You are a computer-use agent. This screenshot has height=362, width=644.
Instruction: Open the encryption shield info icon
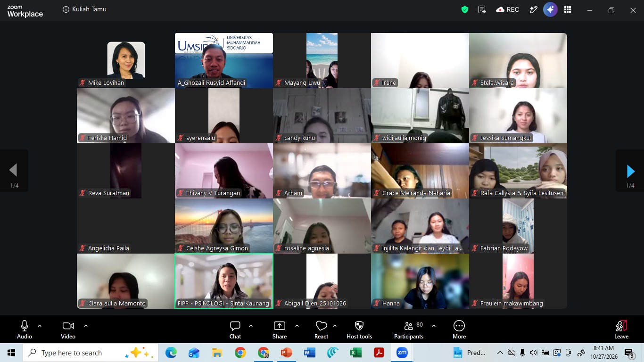(465, 9)
